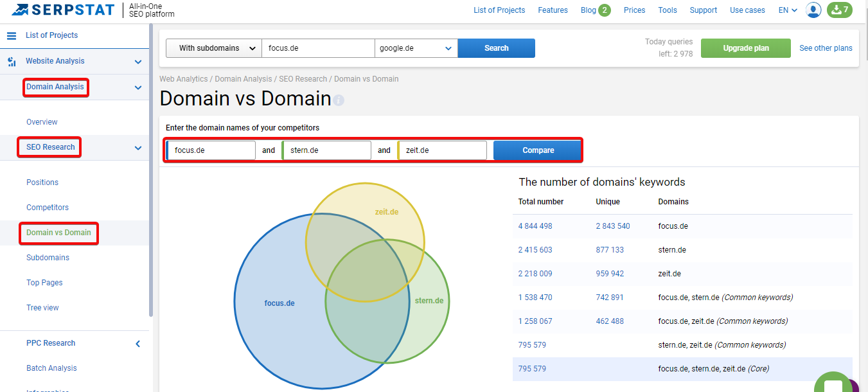The image size is (868, 392).
Task: Click the Compare button
Action: point(538,150)
